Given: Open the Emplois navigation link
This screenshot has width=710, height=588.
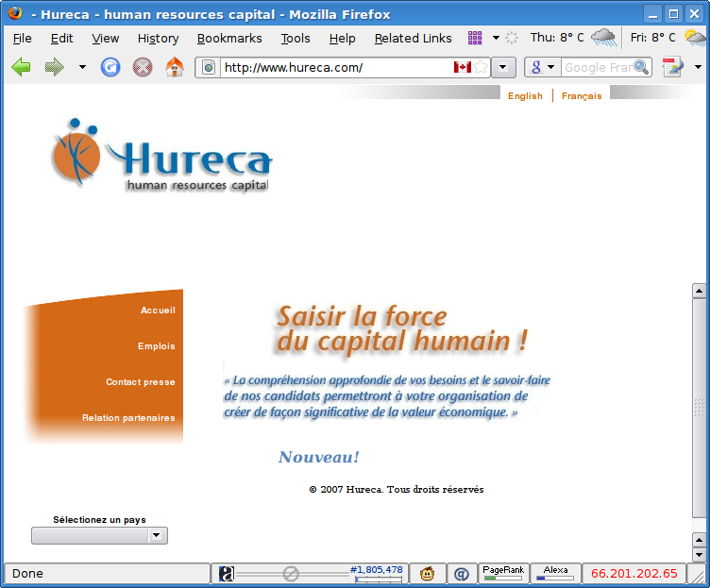Looking at the screenshot, I should pyautogui.click(x=156, y=345).
